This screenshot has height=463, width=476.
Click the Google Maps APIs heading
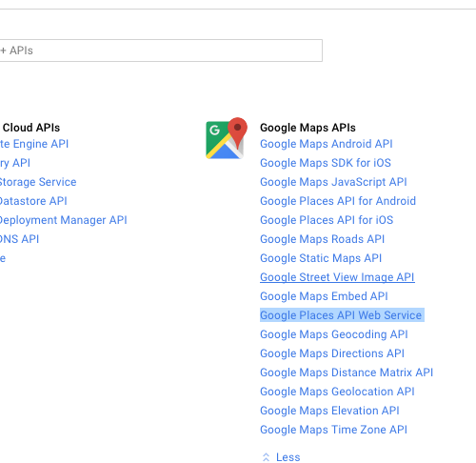coord(307,128)
